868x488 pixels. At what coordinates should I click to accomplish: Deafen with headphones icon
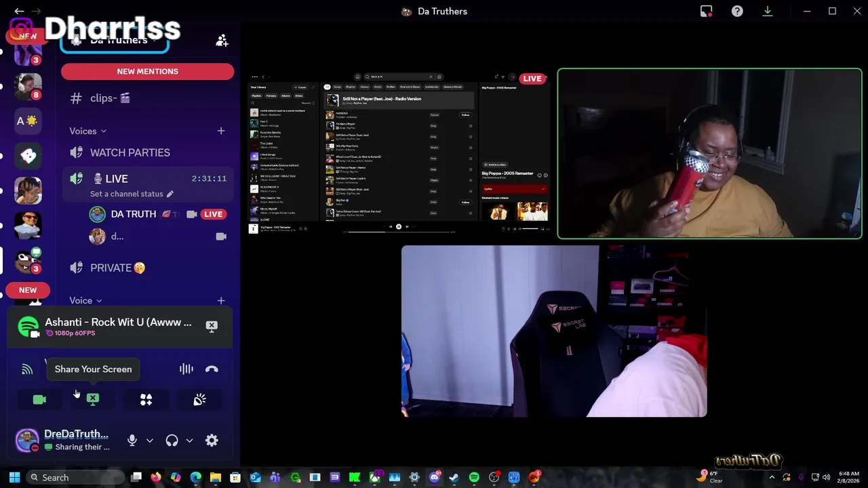pyautogui.click(x=172, y=441)
